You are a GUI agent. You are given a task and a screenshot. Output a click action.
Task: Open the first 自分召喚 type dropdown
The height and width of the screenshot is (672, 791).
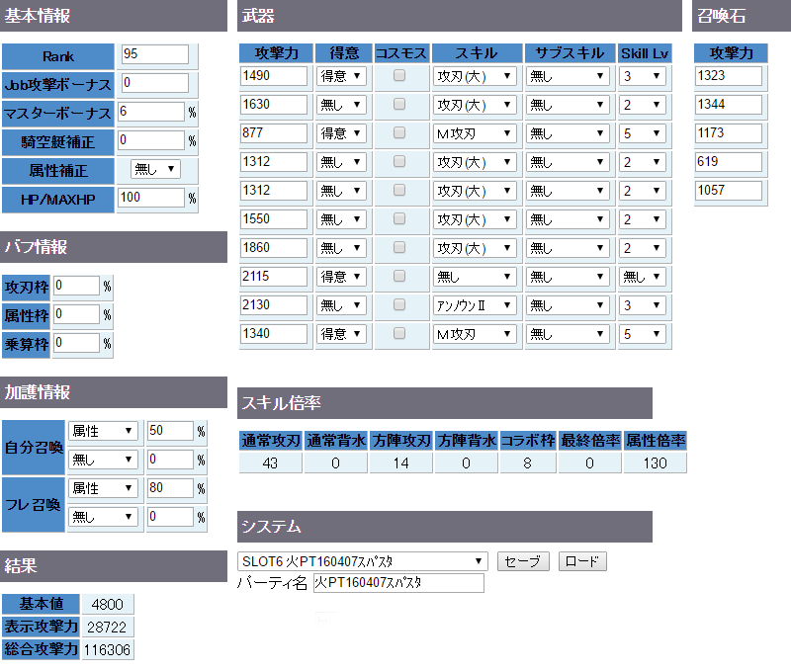pos(103,431)
